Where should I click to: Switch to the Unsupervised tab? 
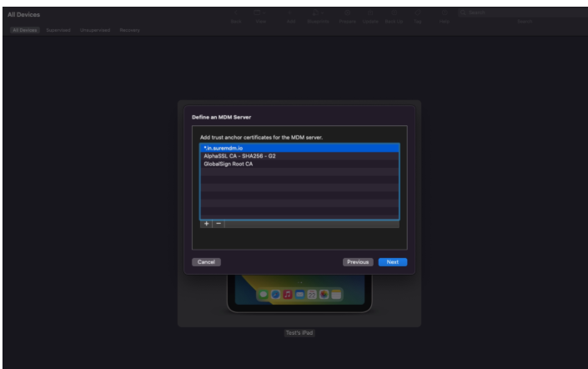95,30
